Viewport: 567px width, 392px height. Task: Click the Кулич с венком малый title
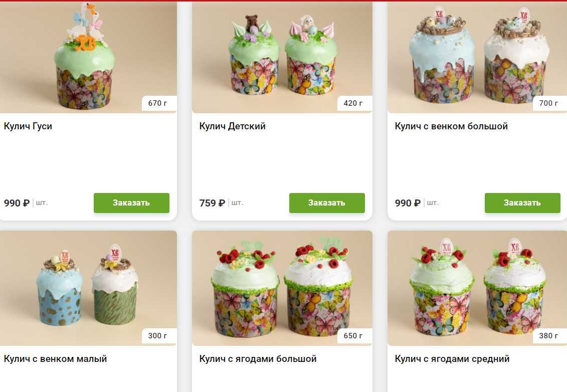(x=55, y=359)
